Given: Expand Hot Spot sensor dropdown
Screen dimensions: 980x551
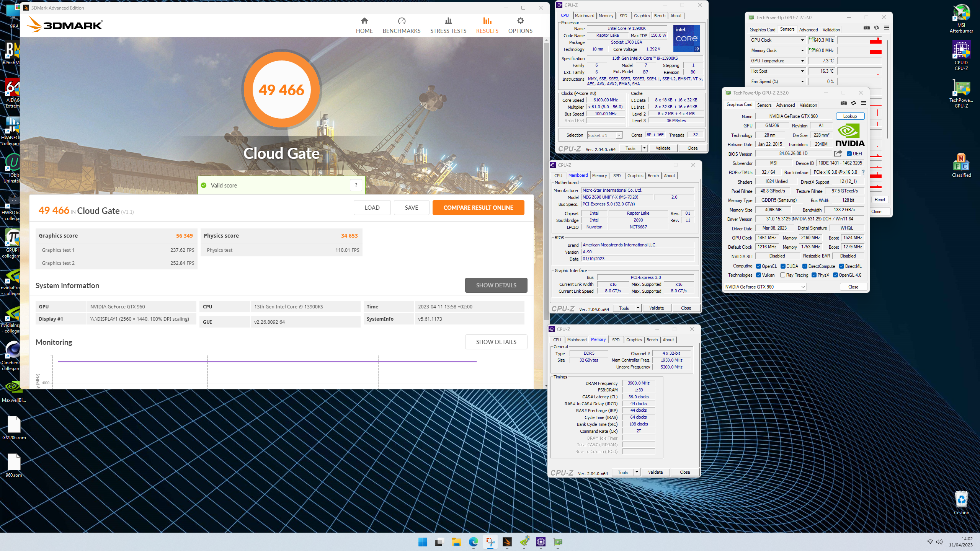Looking at the screenshot, I should click(x=802, y=71).
